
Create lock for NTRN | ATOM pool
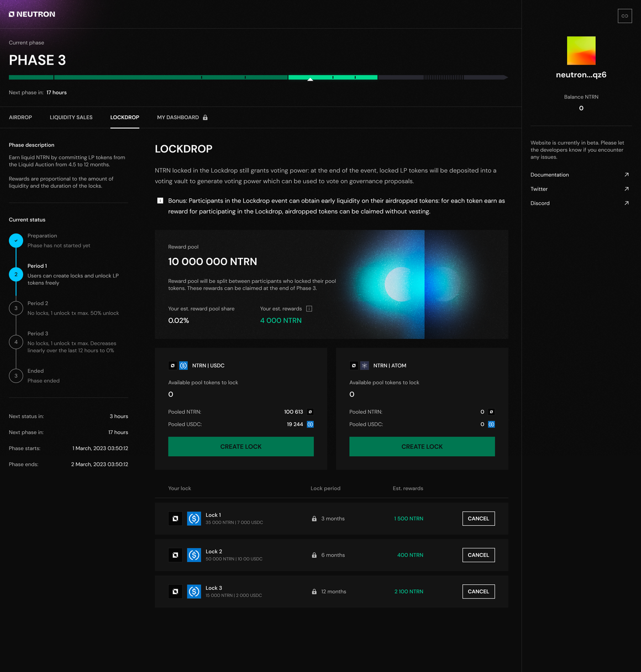click(422, 447)
